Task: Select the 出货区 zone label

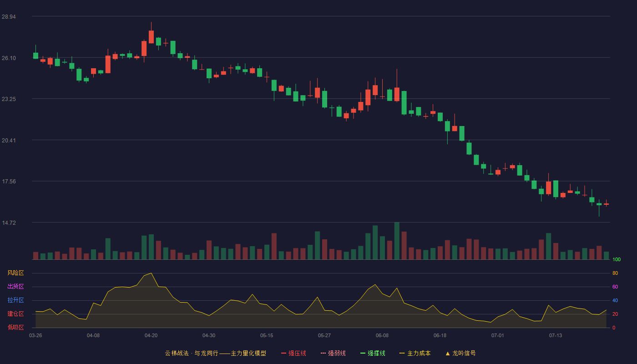Action: [x=15, y=287]
